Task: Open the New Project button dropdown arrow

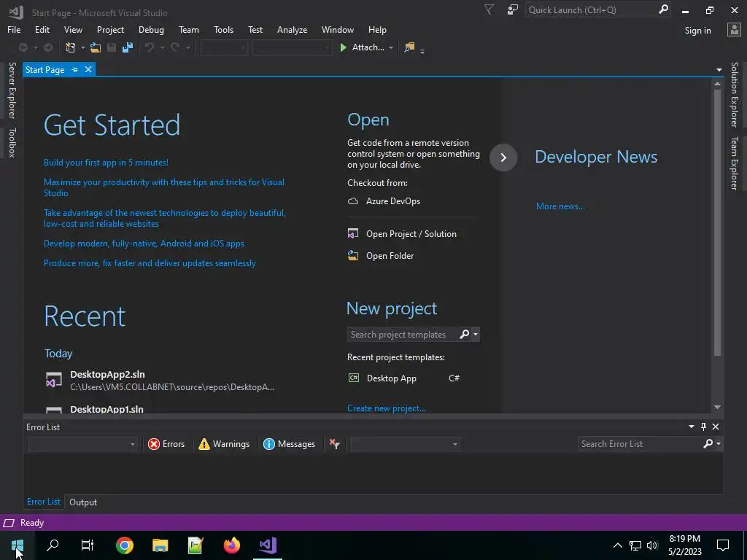Action: [x=83, y=47]
